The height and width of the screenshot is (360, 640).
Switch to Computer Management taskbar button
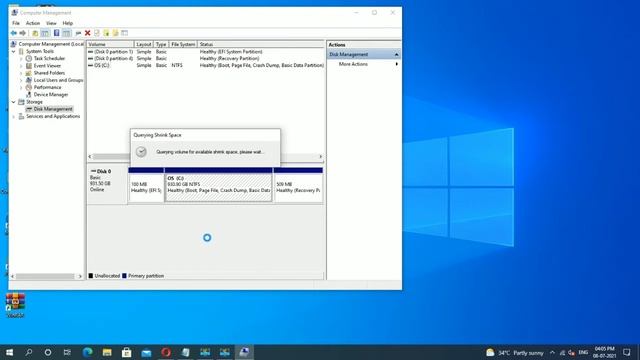(244, 352)
